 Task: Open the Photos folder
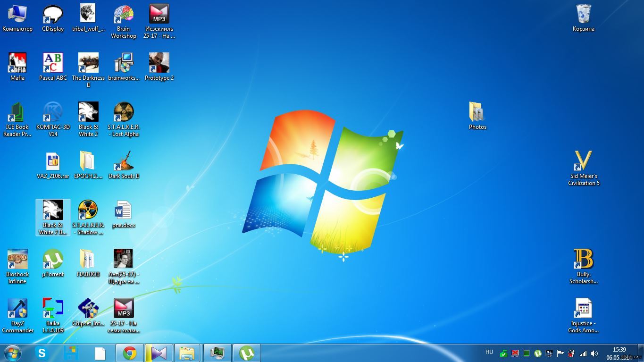(477, 116)
